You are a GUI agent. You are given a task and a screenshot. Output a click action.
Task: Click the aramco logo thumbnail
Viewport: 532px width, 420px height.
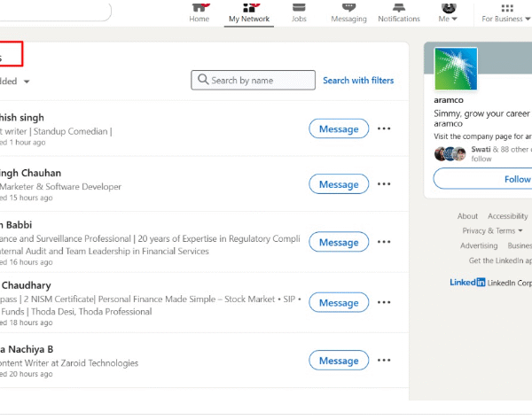[456, 69]
